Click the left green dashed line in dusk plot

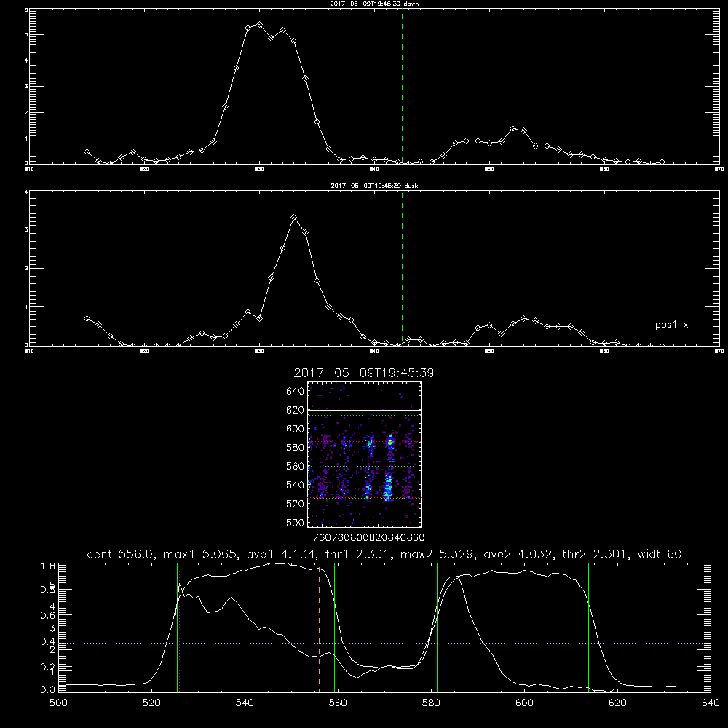point(232,268)
